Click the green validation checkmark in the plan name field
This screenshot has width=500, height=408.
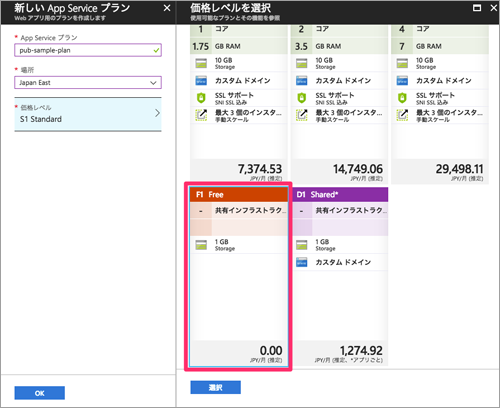click(156, 51)
